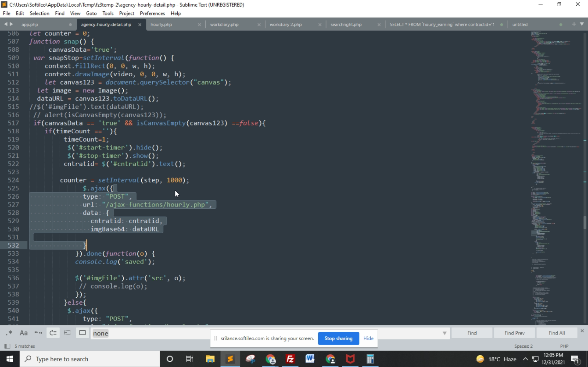The image size is (588, 367).
Task: Click the Stop sharing button
Action: [338, 338]
